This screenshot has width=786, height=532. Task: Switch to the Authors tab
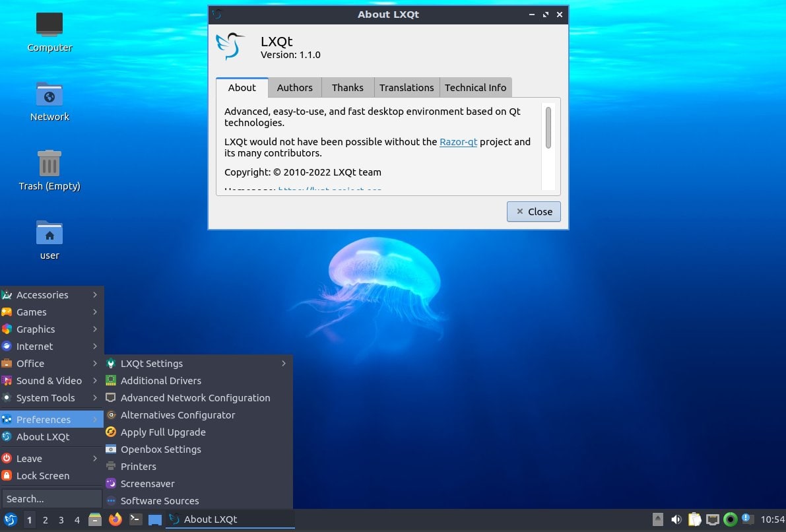(295, 88)
